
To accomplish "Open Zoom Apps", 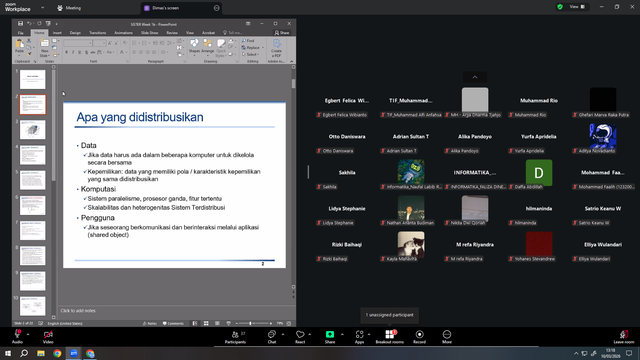I will coord(359,337).
